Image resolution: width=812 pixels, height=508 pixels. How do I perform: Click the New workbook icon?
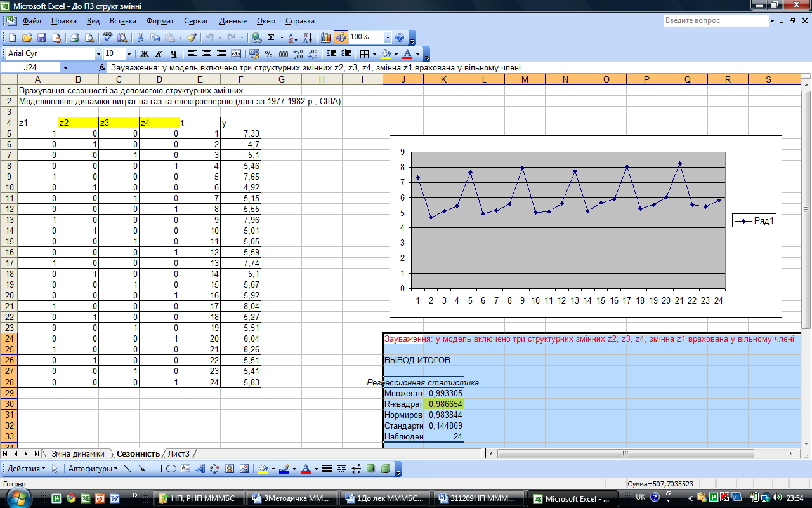click(12, 37)
